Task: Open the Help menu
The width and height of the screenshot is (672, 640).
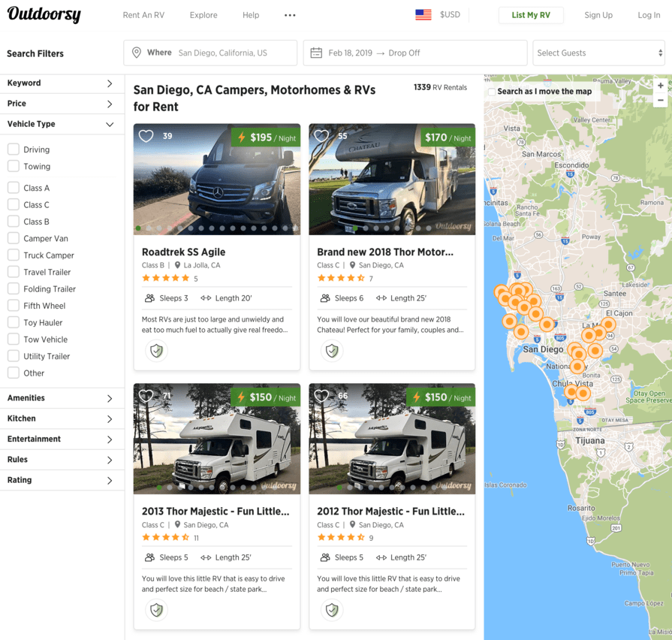Action: 251,15
